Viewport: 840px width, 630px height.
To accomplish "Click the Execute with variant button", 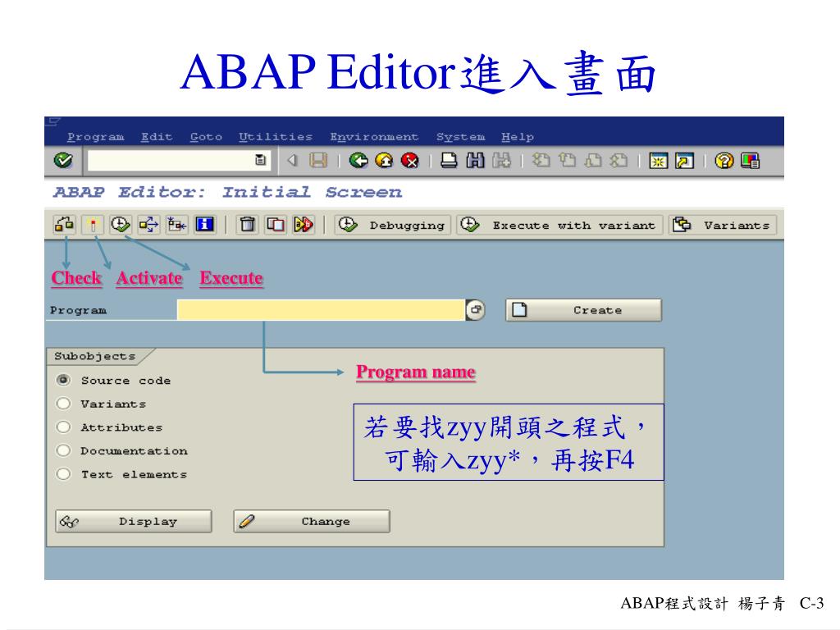I will [x=559, y=225].
